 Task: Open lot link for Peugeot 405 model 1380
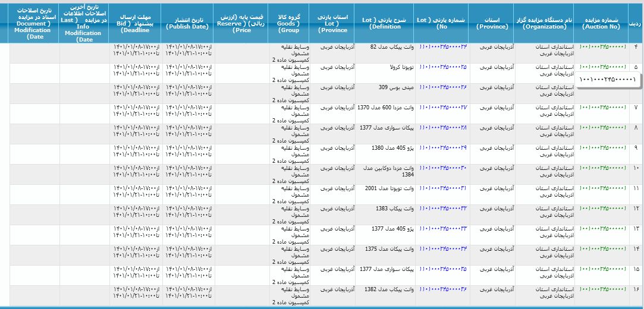443,148
